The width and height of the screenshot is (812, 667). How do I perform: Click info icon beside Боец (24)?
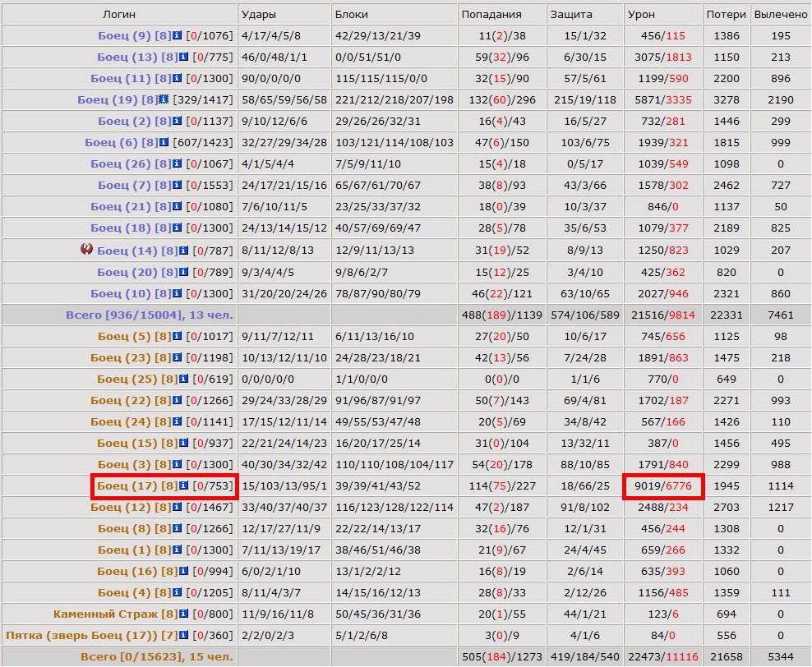coord(177,421)
